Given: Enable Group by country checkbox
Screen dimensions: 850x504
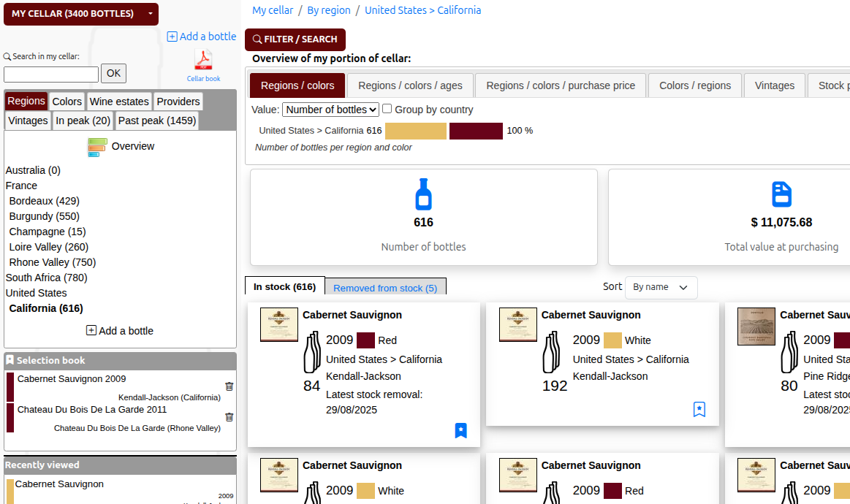Looking at the screenshot, I should pyautogui.click(x=387, y=109).
